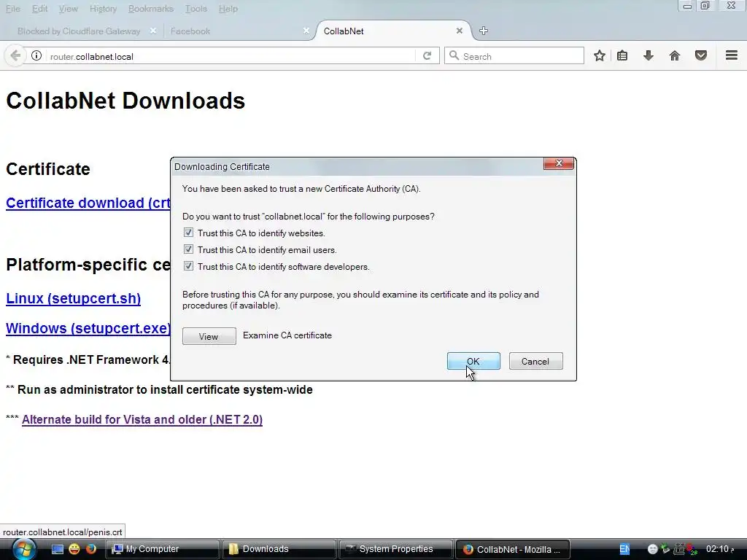Open the Firefox hamburger menu

tap(732, 55)
